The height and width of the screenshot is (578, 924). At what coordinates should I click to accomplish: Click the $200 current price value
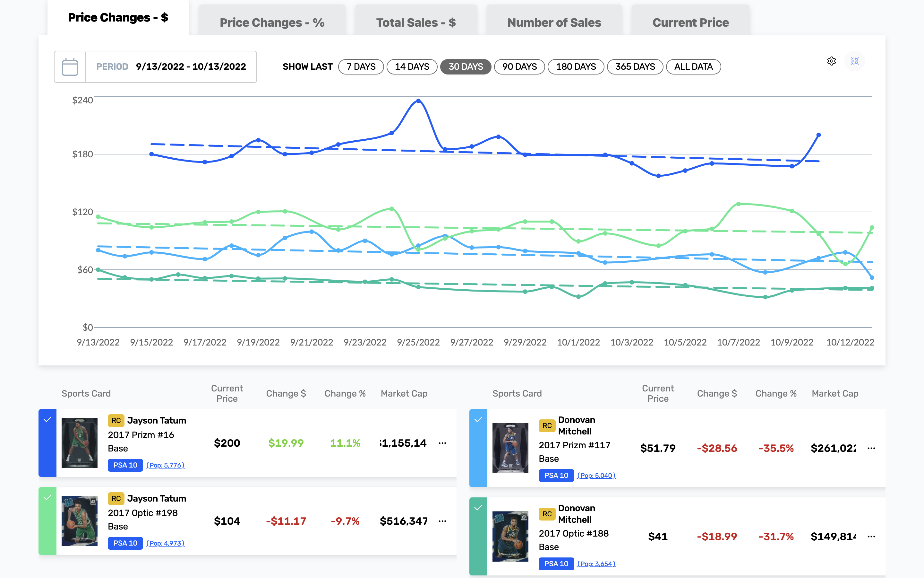pyautogui.click(x=227, y=443)
